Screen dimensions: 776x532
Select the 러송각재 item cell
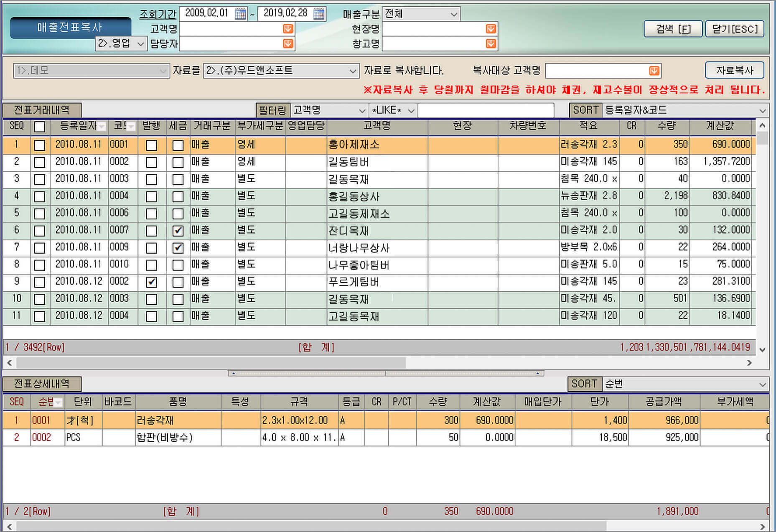[x=178, y=420]
